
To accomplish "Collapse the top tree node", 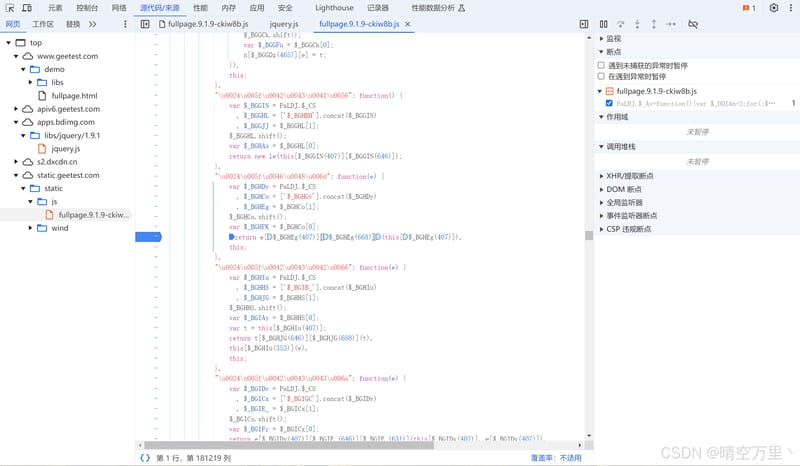I will tap(9, 43).
